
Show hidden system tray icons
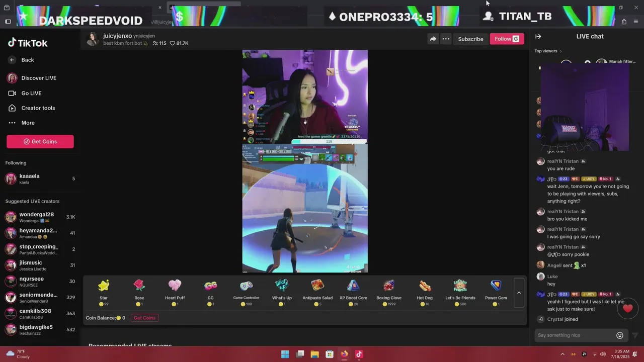point(562,354)
